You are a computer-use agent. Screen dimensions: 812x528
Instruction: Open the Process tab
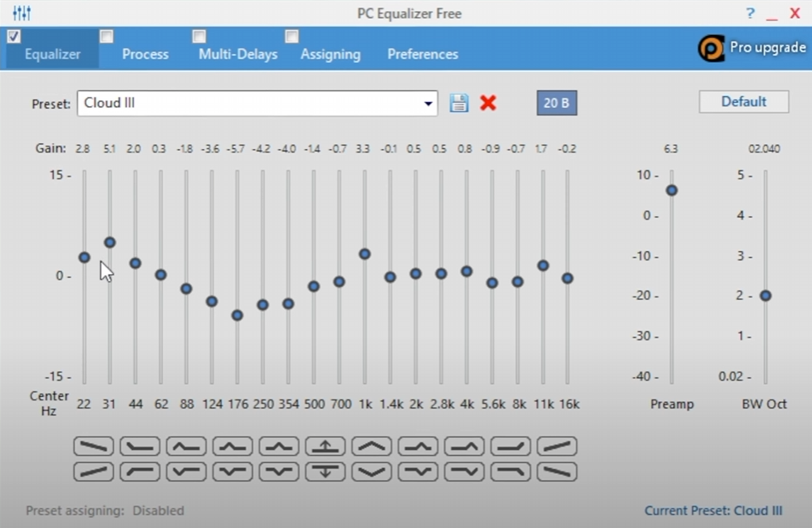[x=145, y=54]
